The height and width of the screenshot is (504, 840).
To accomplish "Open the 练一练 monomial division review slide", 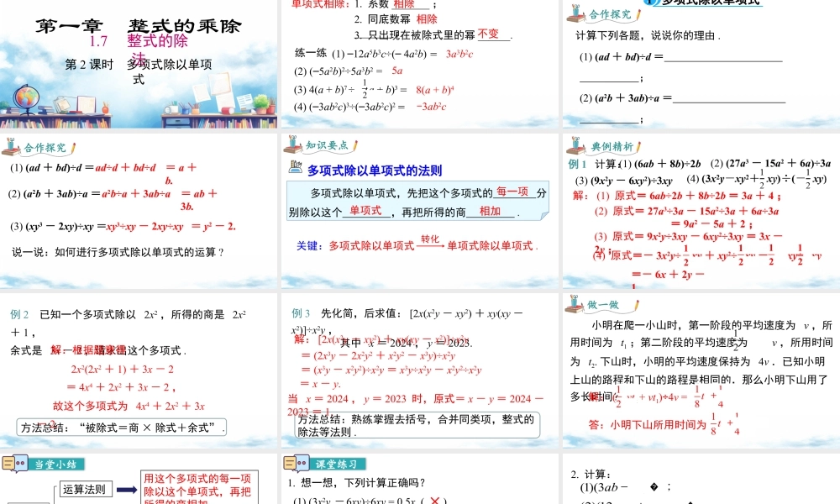I will click(x=419, y=64).
